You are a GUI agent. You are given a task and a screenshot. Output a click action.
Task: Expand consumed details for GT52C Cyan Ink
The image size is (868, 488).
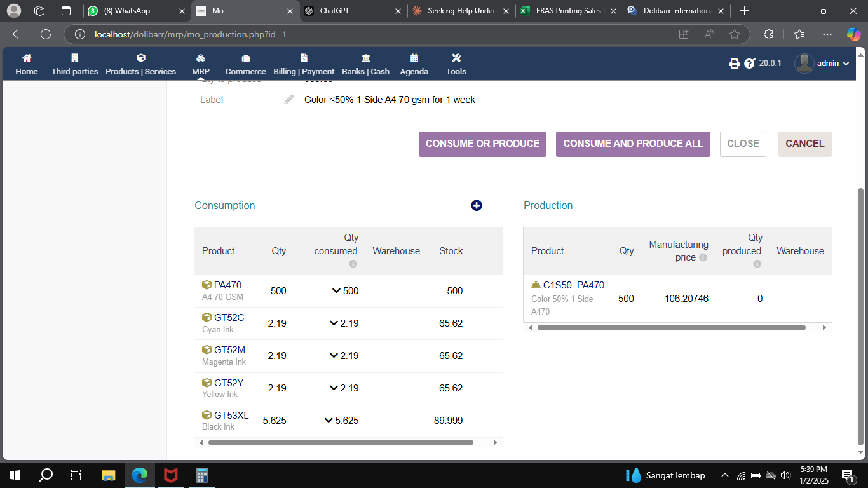click(334, 323)
